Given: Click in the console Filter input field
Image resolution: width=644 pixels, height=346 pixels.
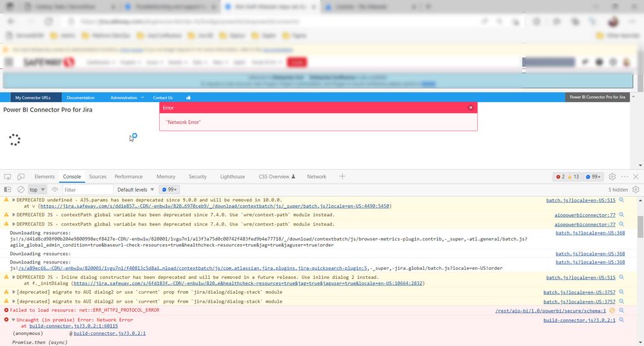Looking at the screenshot, I should coord(88,190).
